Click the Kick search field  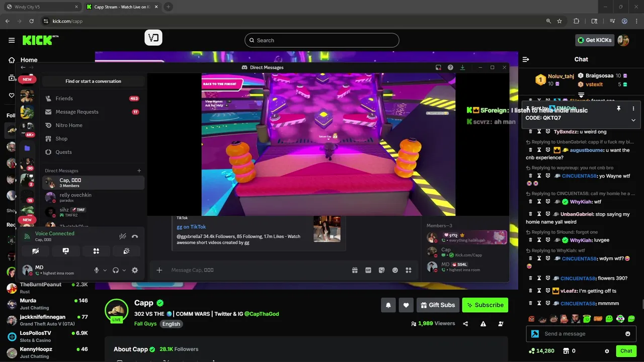coord(322,40)
